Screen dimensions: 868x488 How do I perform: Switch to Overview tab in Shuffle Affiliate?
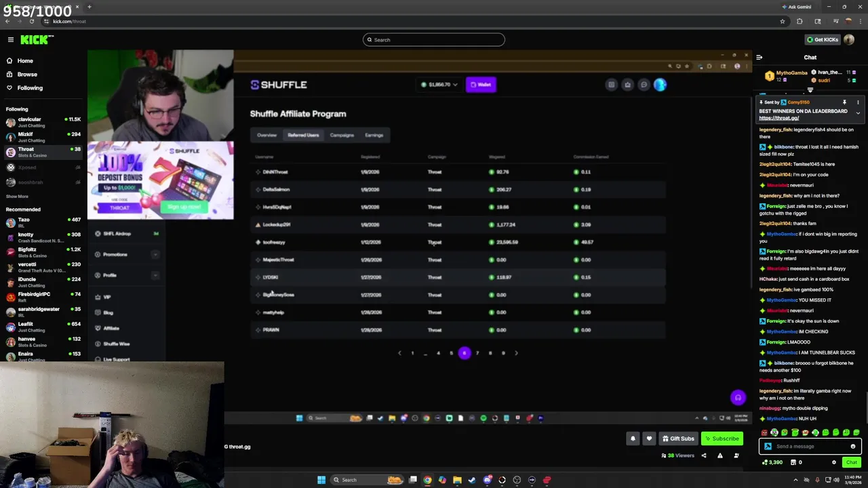tap(267, 135)
